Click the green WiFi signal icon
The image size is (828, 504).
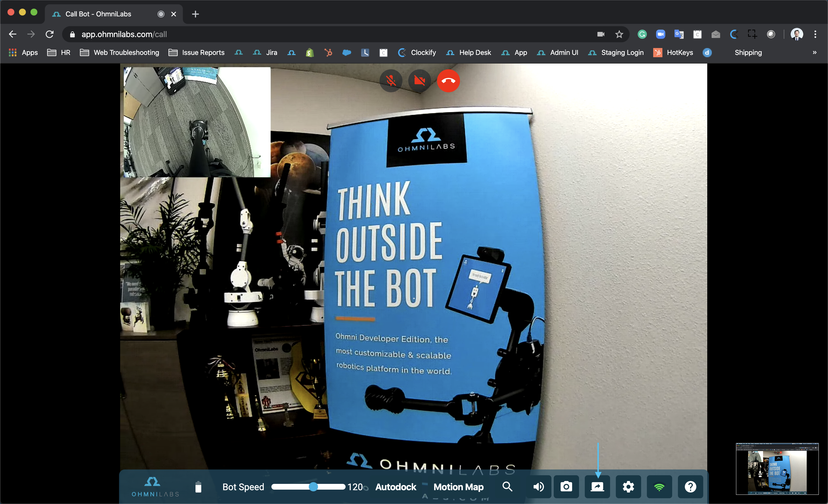tap(659, 486)
